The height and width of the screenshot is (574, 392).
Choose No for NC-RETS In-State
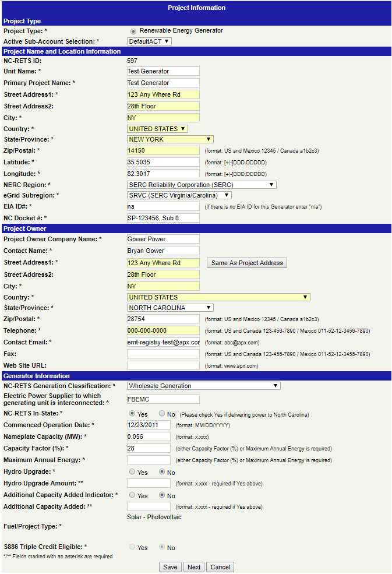coord(162,413)
